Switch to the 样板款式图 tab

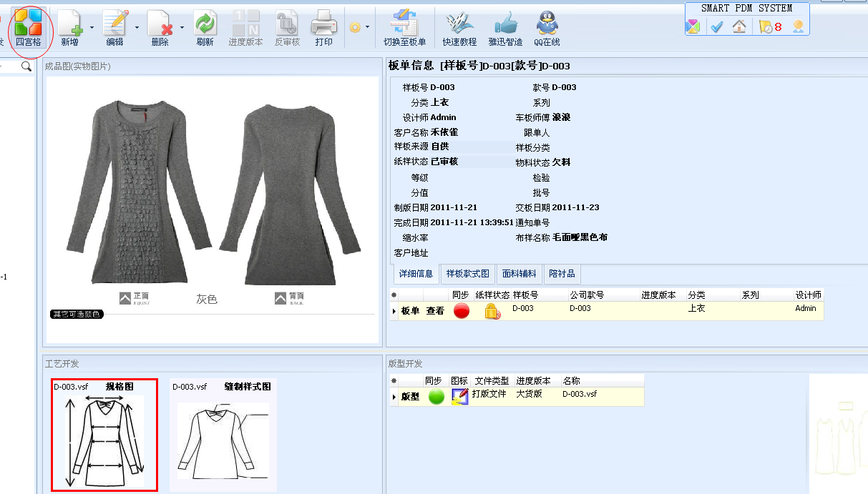click(467, 273)
